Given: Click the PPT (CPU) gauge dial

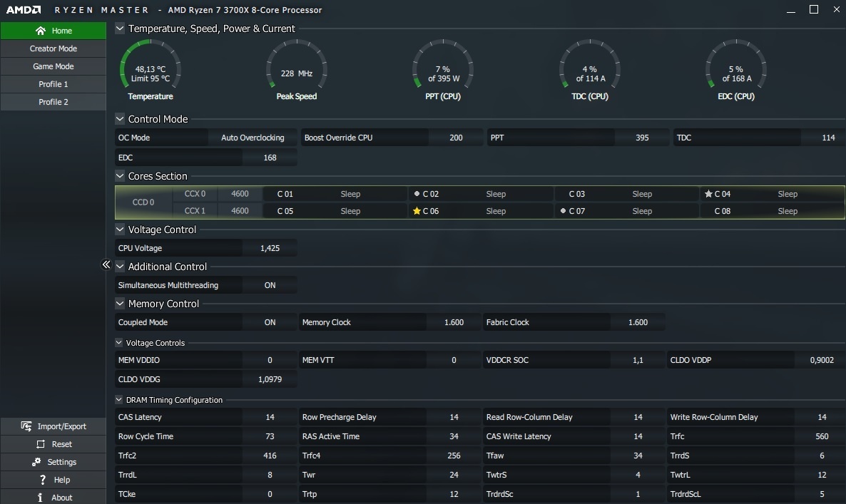Looking at the screenshot, I should [443, 65].
